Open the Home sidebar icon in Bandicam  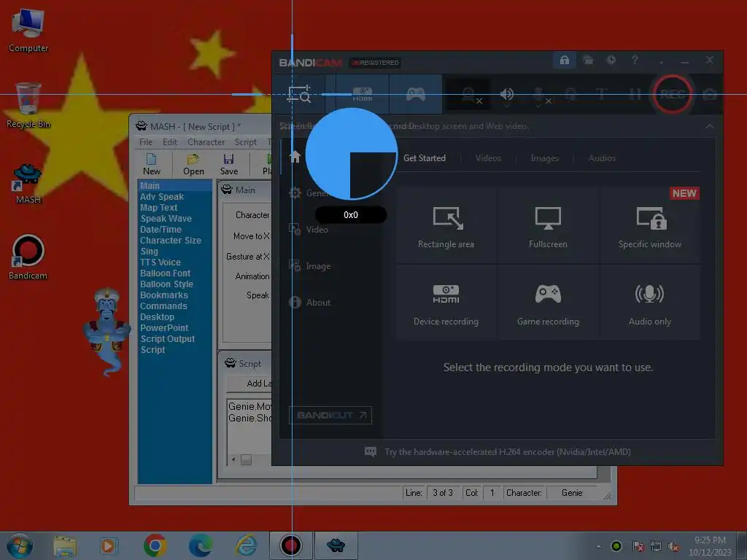[295, 157]
